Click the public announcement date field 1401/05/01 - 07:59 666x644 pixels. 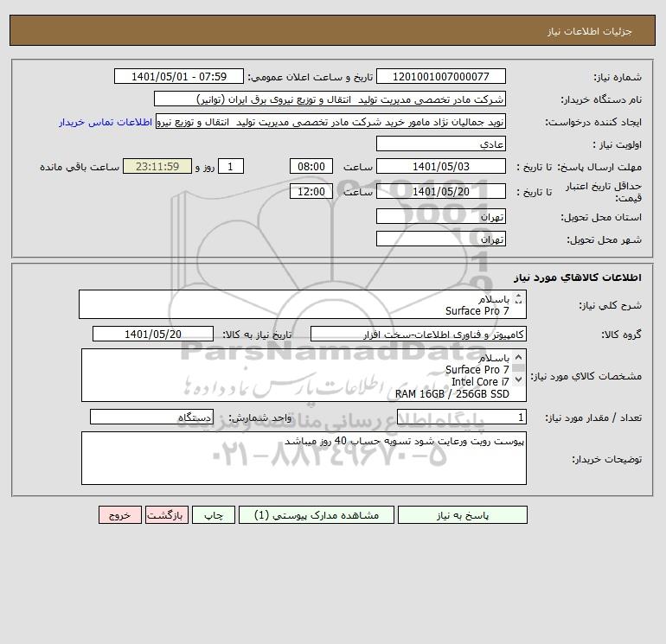179,76
